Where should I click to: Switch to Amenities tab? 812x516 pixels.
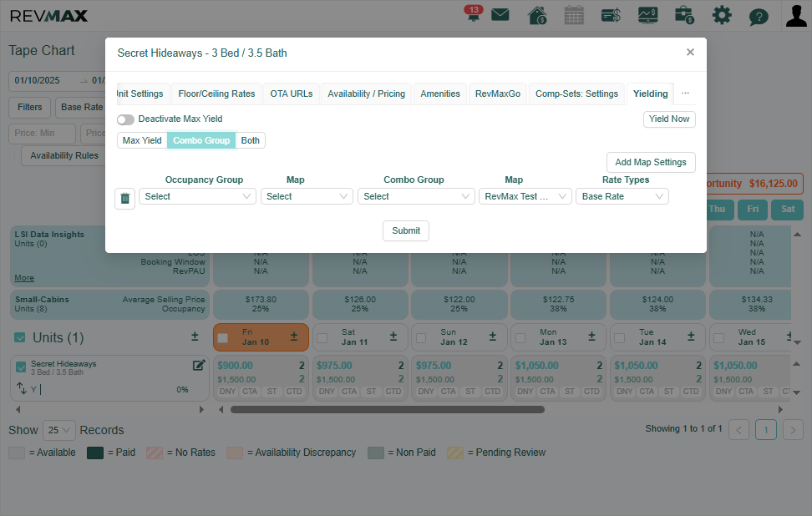440,94
